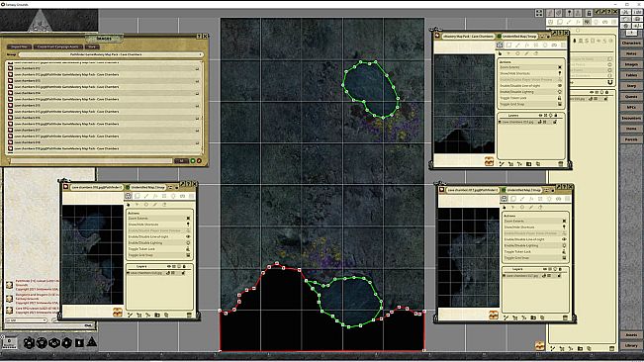This screenshot has height=362, width=644.
Task: Click orange icon below bottom-right map preview
Action: tap(494, 315)
